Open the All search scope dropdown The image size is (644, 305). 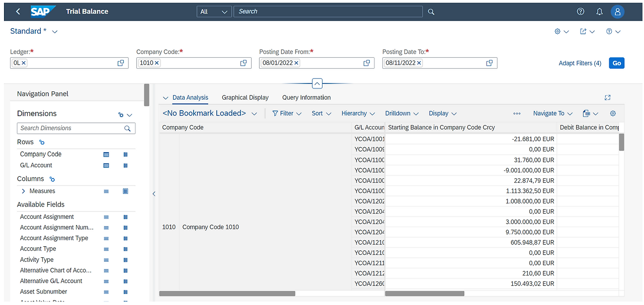214,12
